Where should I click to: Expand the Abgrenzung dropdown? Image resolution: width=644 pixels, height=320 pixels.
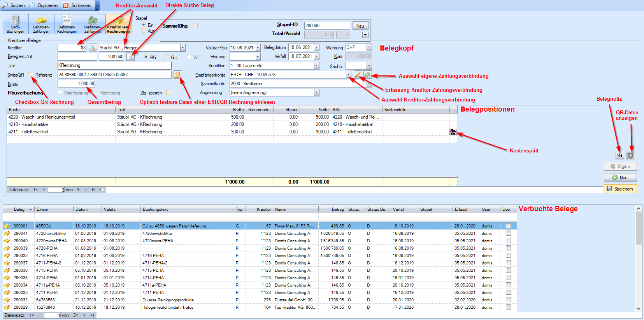pos(316,93)
